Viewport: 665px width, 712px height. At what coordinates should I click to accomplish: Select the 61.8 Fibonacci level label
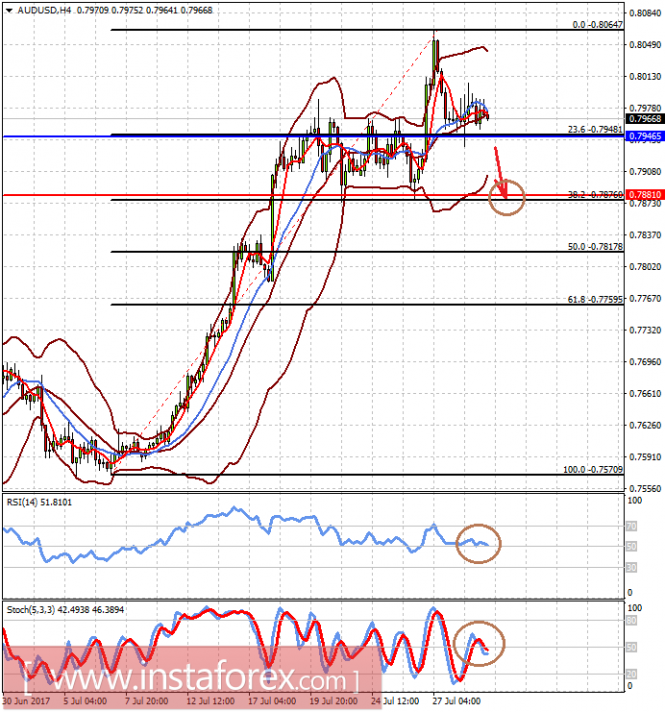(x=595, y=298)
